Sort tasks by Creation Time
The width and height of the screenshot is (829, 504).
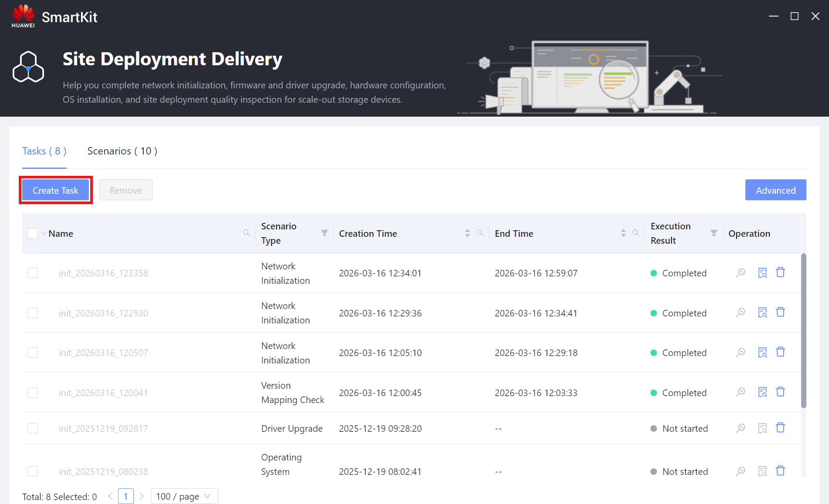pyautogui.click(x=467, y=233)
